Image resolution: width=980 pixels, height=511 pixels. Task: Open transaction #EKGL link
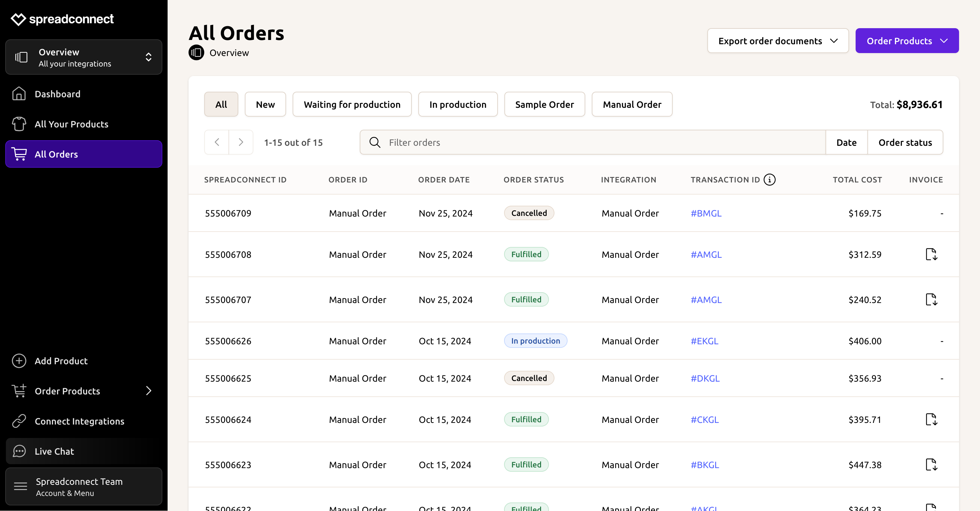[705, 341]
